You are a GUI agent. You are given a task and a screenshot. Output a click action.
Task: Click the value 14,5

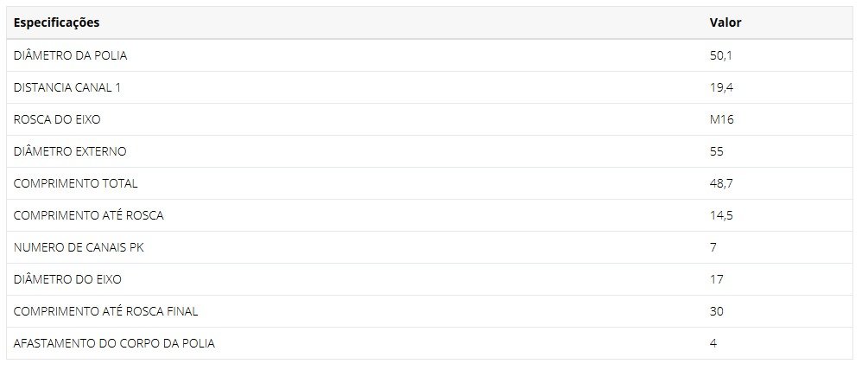721,215
